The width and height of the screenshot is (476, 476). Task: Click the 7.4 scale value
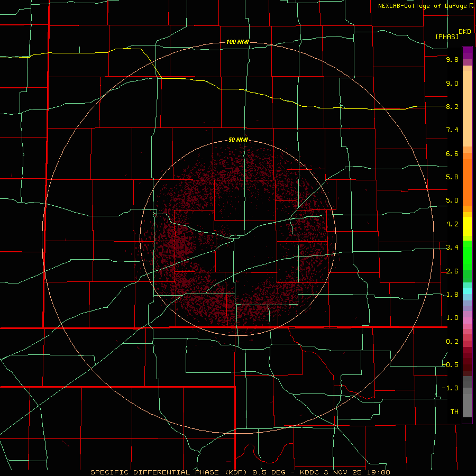coord(452,130)
